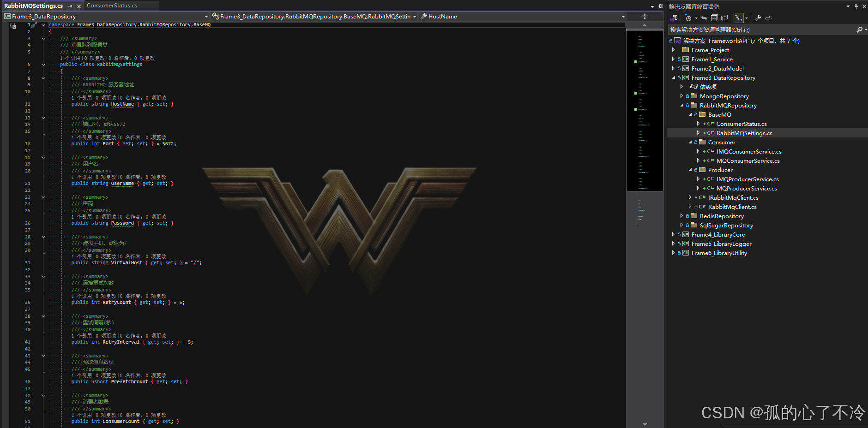The width and height of the screenshot is (868, 428).
Task: Expand the Frame1_Service project node
Action: [673, 59]
